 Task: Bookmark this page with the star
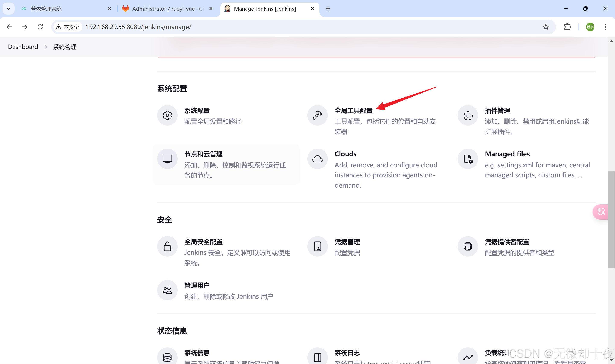pyautogui.click(x=545, y=27)
